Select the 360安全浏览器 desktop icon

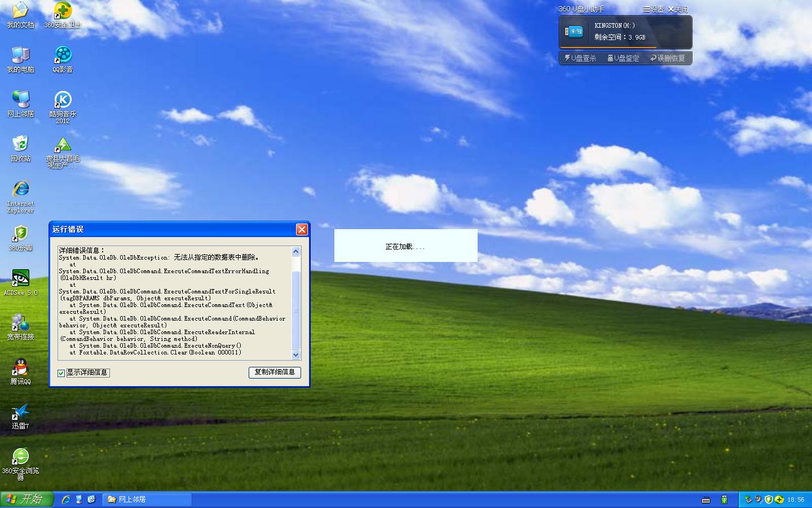click(x=20, y=457)
